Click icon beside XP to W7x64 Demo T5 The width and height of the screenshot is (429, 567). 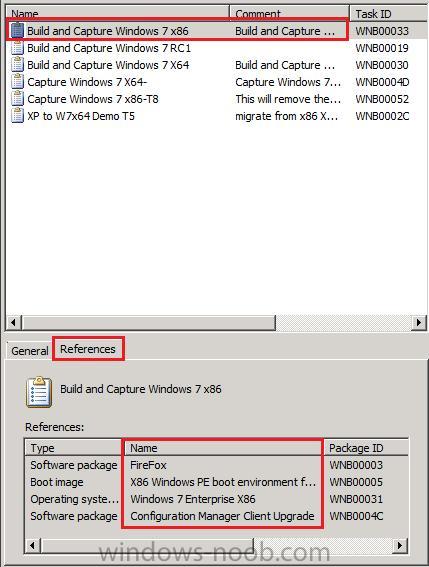point(17,116)
